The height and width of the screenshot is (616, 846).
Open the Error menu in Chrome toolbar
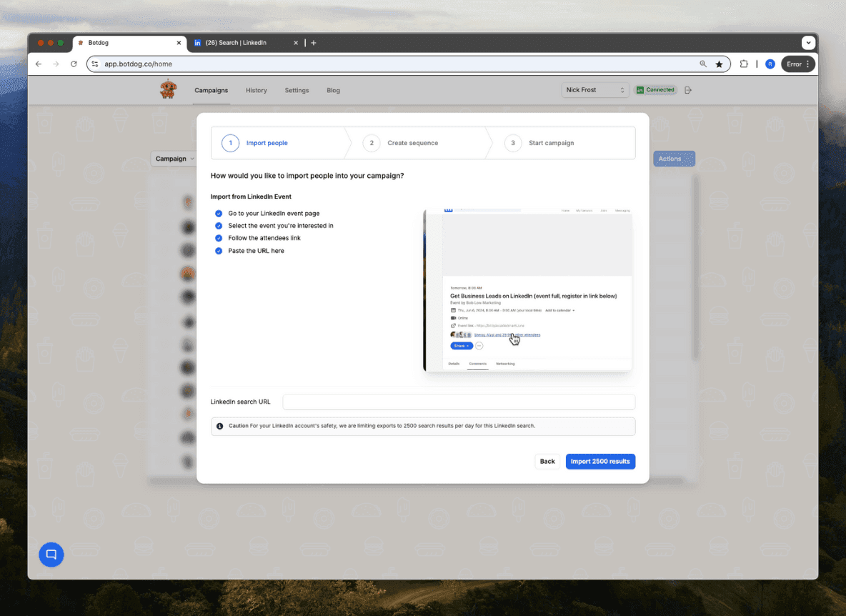pos(797,64)
